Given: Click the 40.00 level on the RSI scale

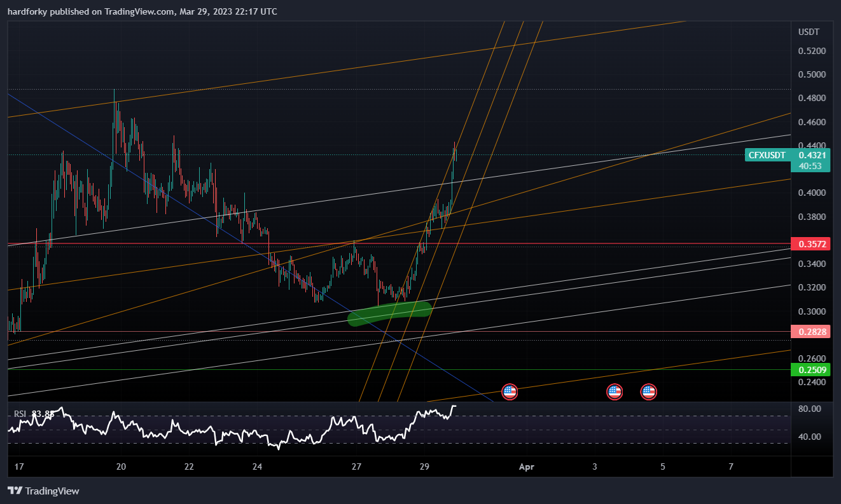Looking at the screenshot, I should click(x=810, y=437).
